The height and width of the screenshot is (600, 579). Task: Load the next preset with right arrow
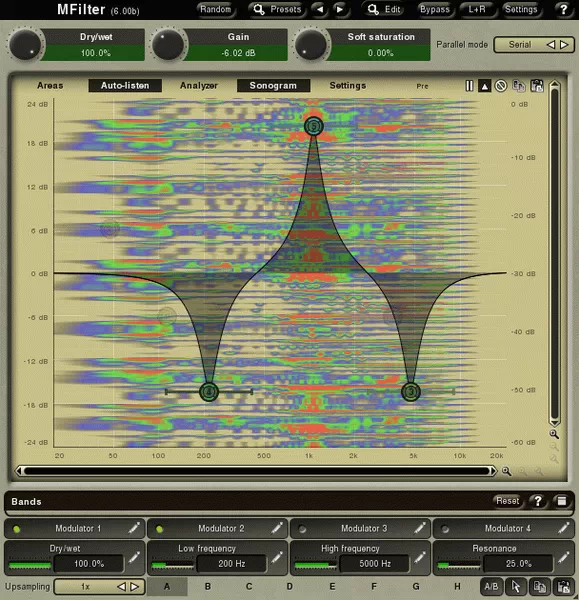[339, 9]
